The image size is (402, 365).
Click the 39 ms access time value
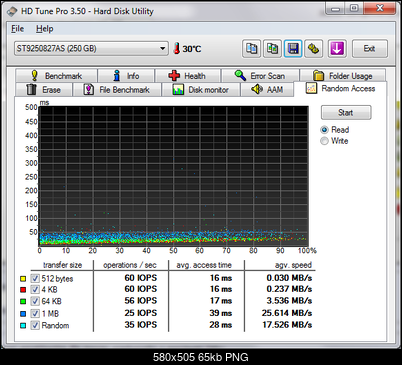pyautogui.click(x=221, y=313)
